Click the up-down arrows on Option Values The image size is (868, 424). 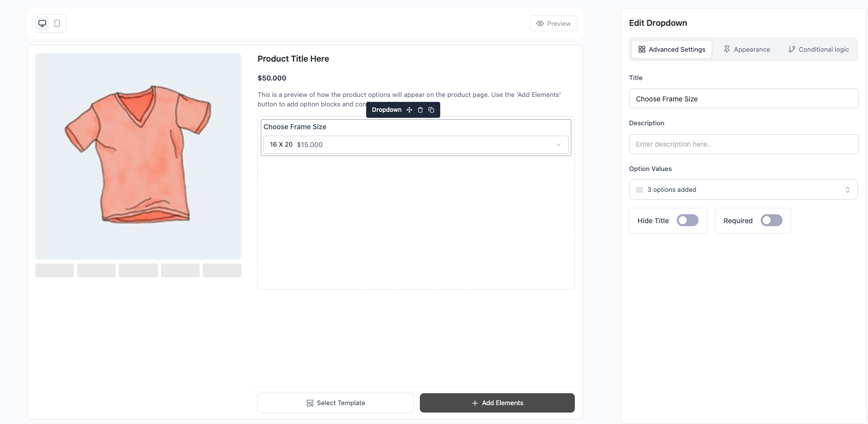pyautogui.click(x=848, y=190)
